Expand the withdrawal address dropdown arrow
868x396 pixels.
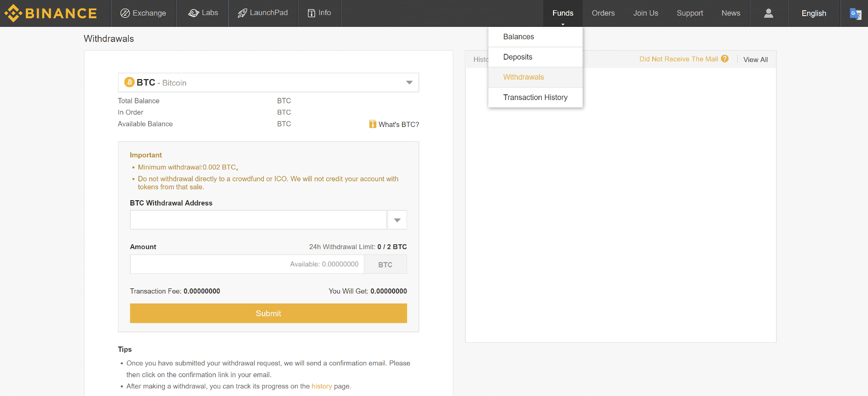(397, 220)
